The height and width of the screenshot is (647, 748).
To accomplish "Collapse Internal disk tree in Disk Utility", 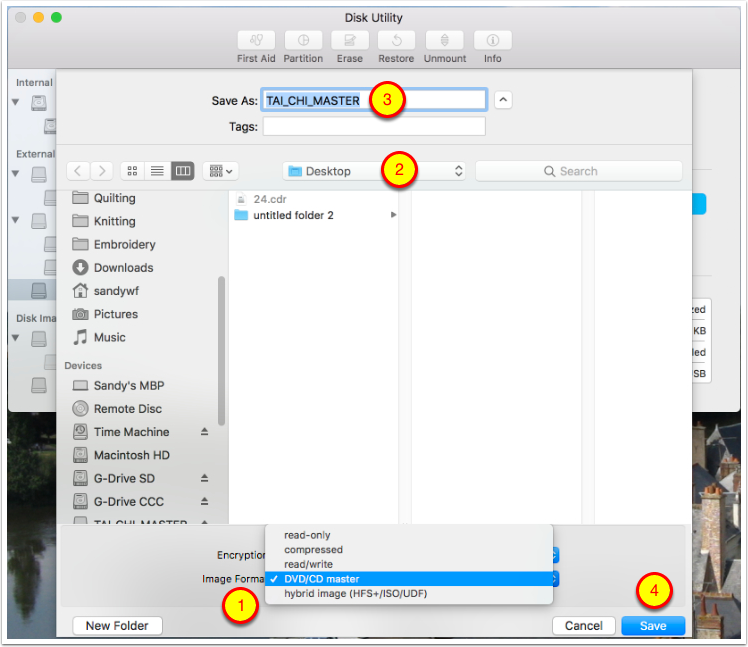I will (16, 102).
